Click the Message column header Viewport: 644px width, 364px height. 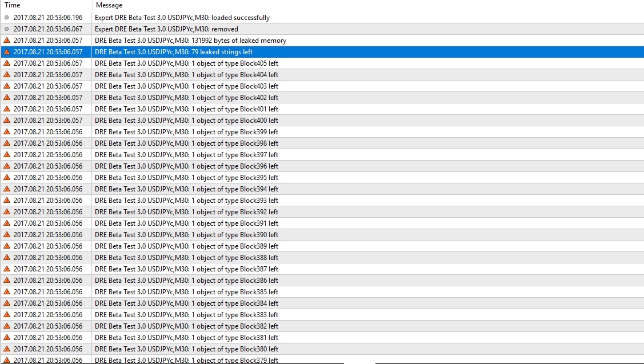(x=368, y=5)
